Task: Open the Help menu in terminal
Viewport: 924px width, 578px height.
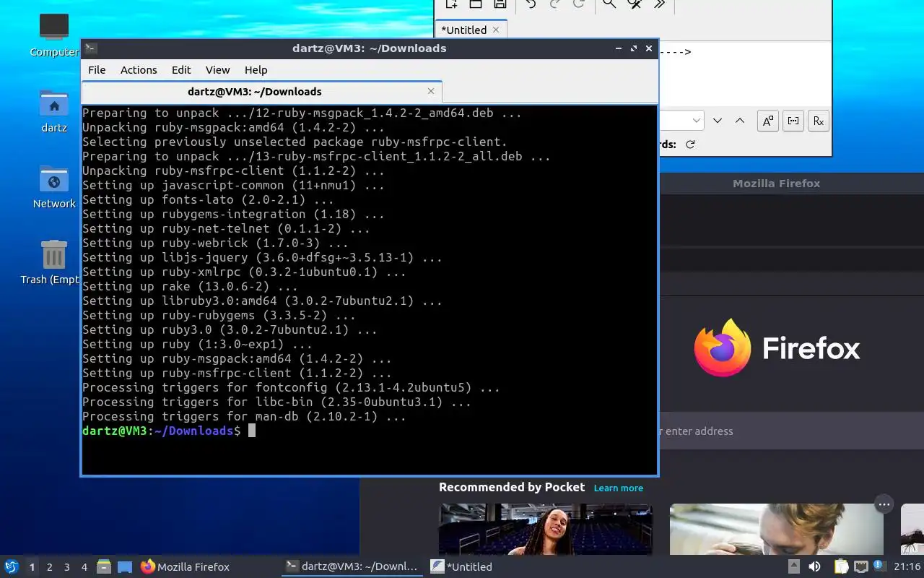Action: point(256,70)
